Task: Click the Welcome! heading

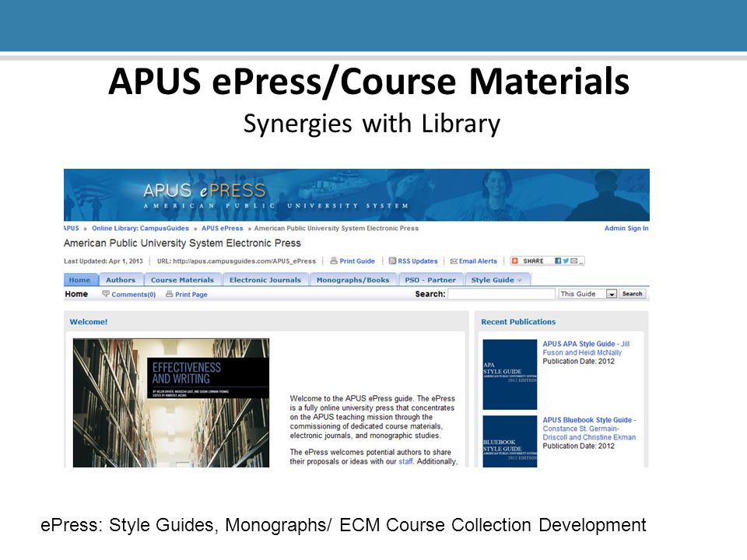Action: pyautogui.click(x=89, y=322)
